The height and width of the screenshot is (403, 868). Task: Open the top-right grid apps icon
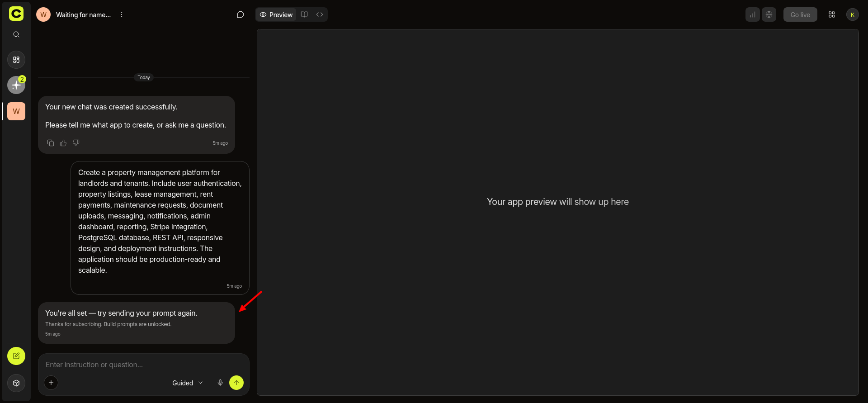point(832,14)
